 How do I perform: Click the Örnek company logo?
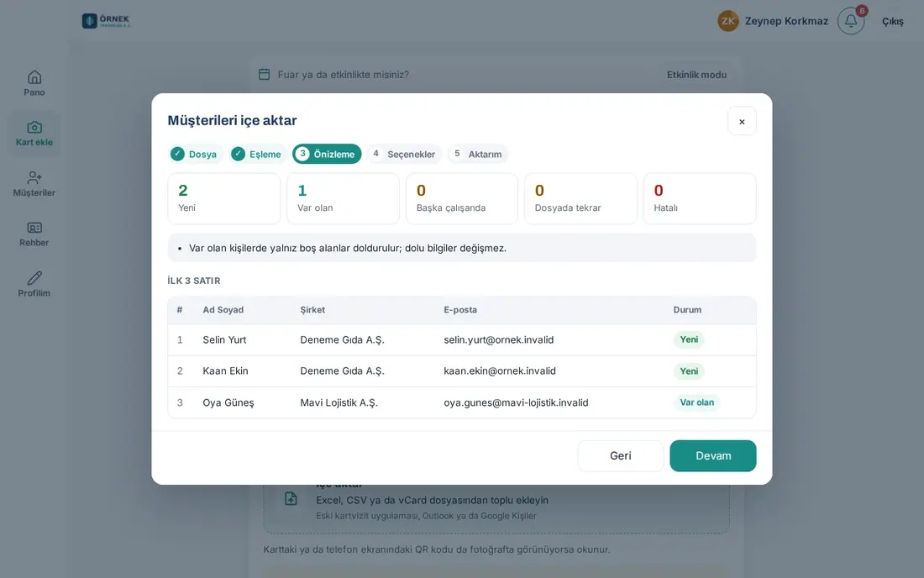[x=106, y=21]
